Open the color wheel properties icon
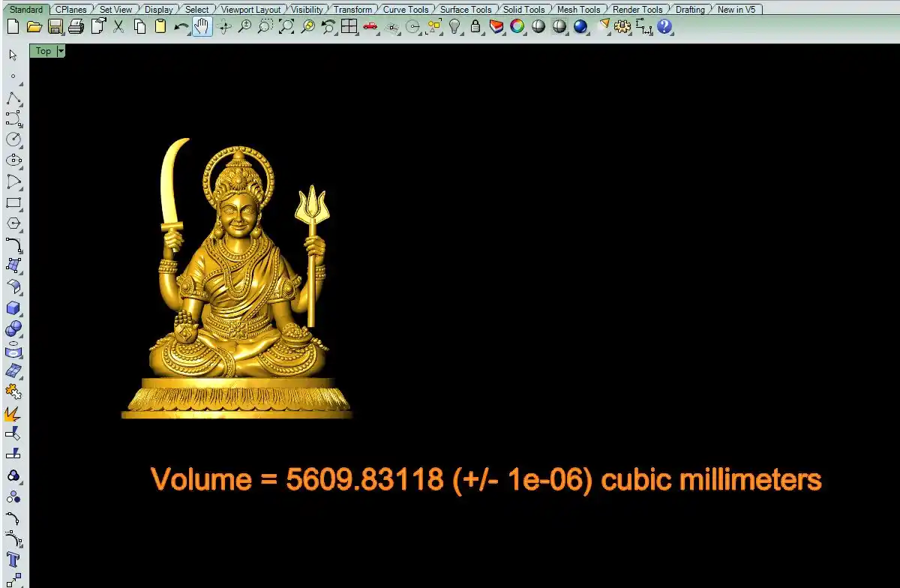The height and width of the screenshot is (588, 900). [x=517, y=27]
